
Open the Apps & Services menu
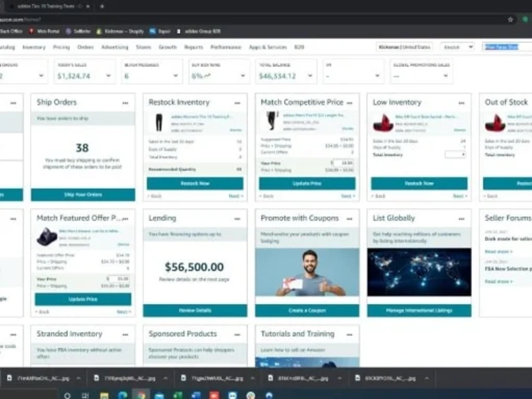(268, 47)
